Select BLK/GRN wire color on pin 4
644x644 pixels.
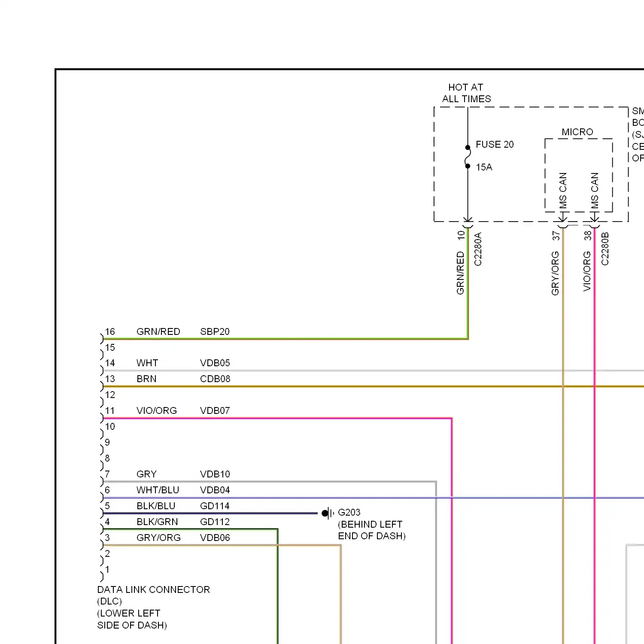point(157,522)
